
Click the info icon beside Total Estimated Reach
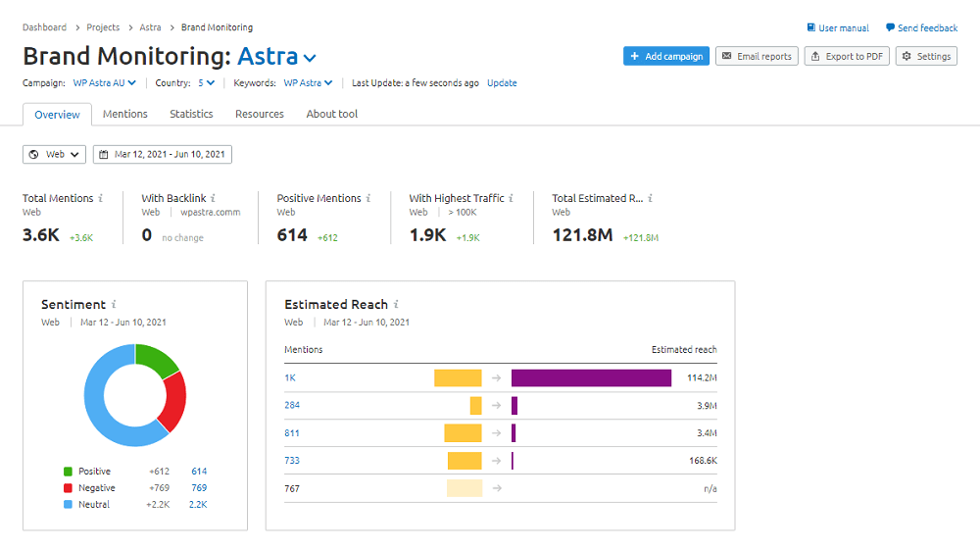[650, 198]
